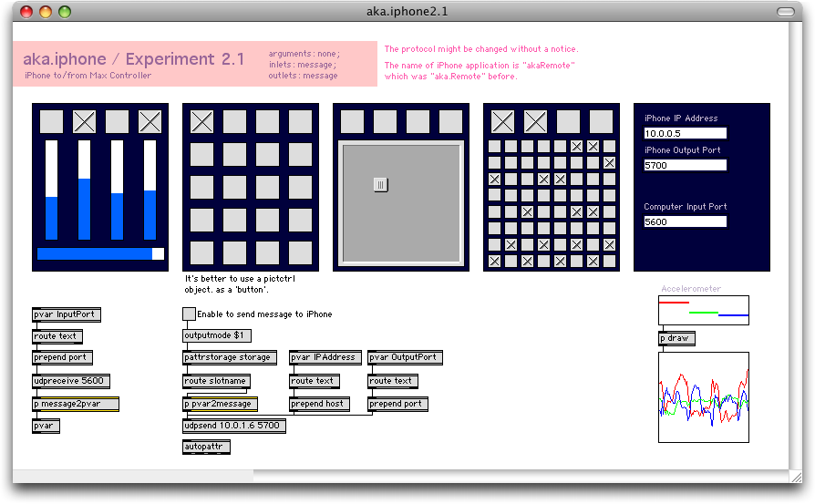Click the accelerometer waveform graph

tap(704, 397)
